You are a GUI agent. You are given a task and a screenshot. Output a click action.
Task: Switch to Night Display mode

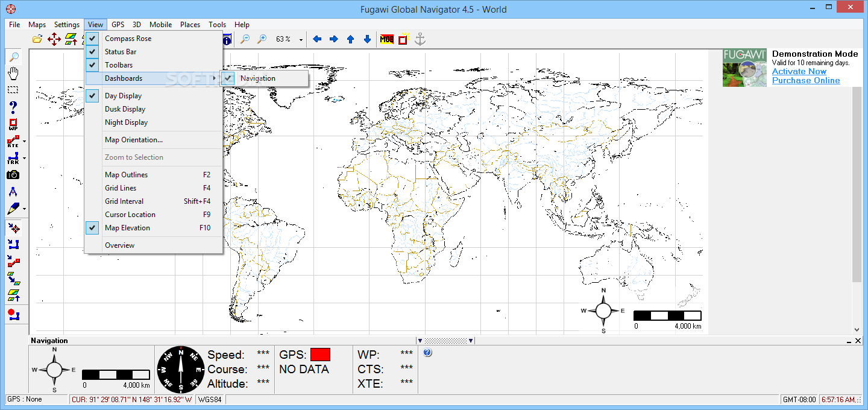click(154, 122)
